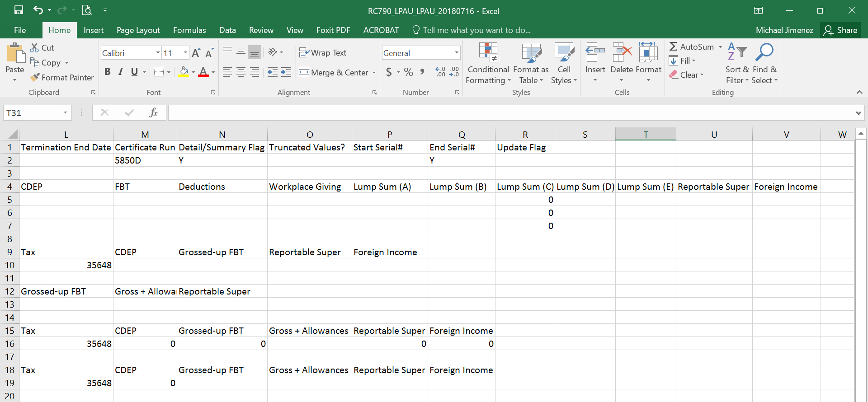
Task: Click the Save icon in title bar
Action: [x=19, y=10]
